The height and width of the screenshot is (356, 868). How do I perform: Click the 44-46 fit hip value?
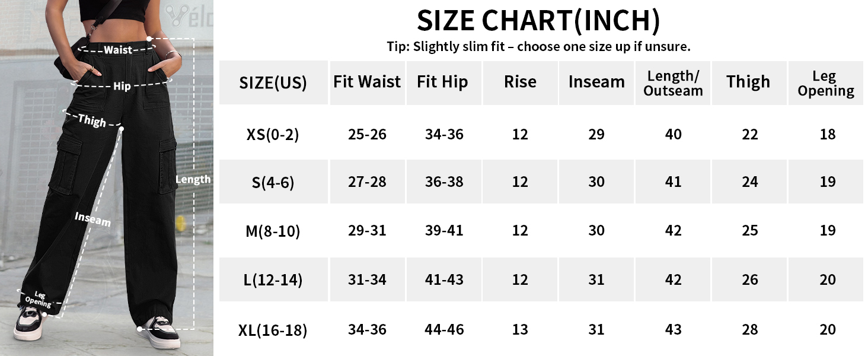(x=443, y=329)
